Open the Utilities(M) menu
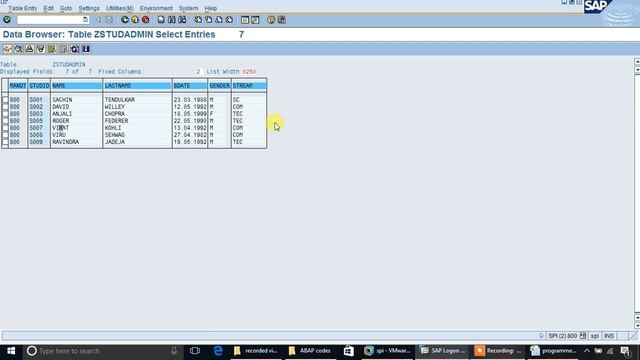This screenshot has height=360, width=640. (x=120, y=8)
